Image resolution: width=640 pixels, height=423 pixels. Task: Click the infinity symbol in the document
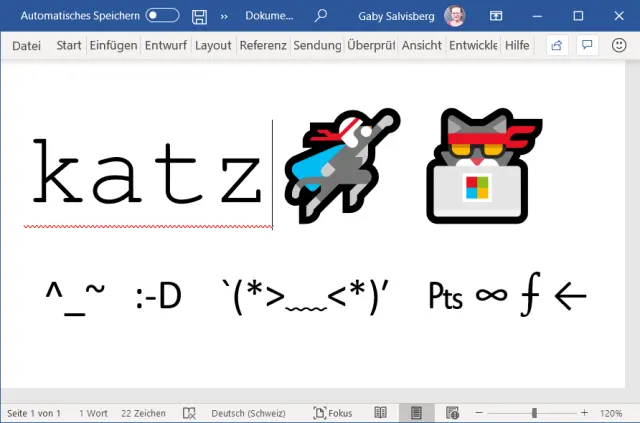[x=491, y=295]
